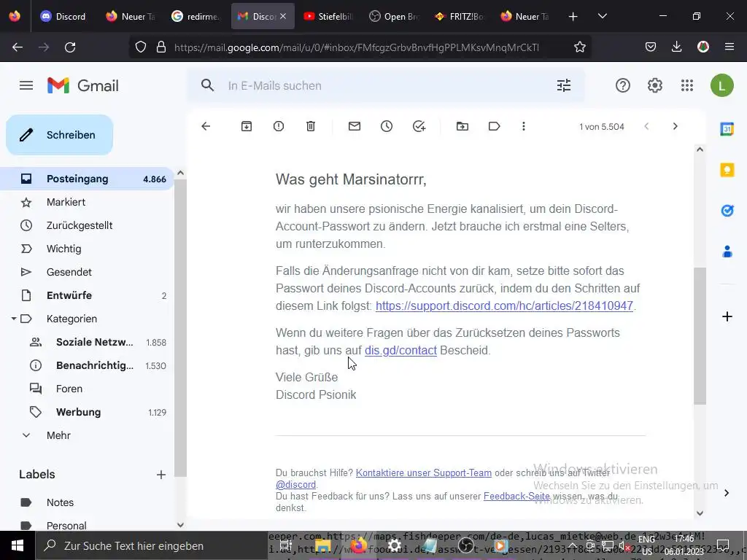Image resolution: width=747 pixels, height=560 pixels.
Task: Open Foren category
Action: 87,389
